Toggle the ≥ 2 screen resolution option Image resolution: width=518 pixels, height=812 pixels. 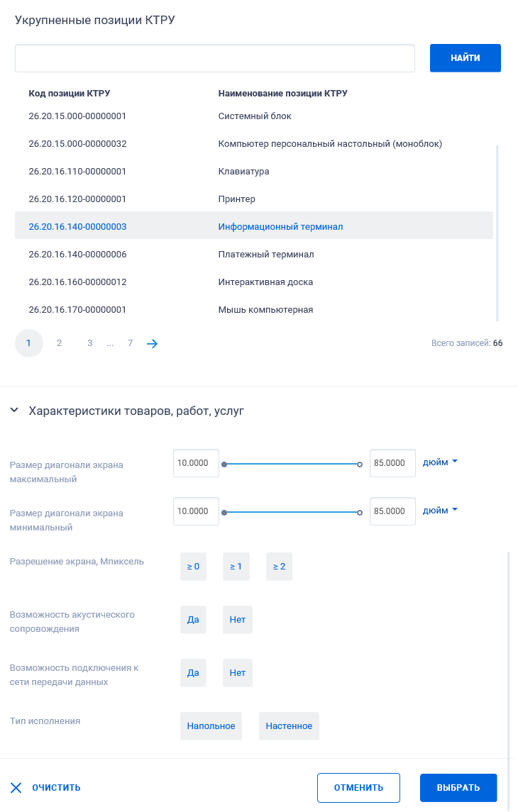coord(279,567)
